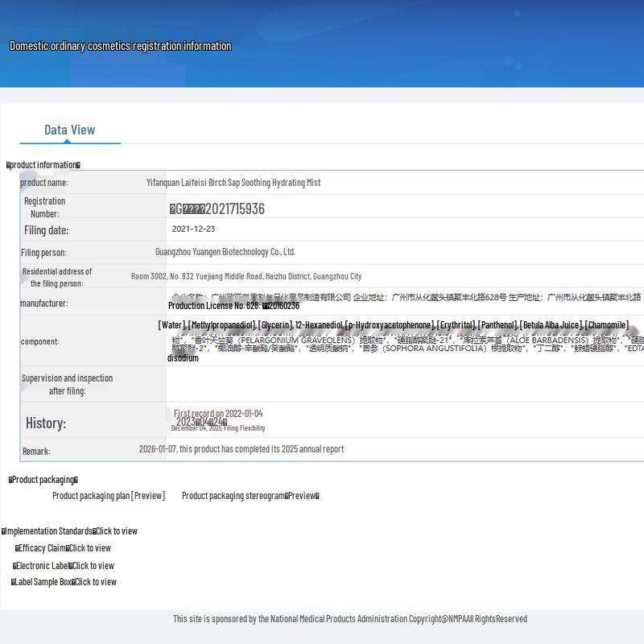644x644 pixels.
Task: View Implementation Standards via Click to view
Action: [116, 531]
